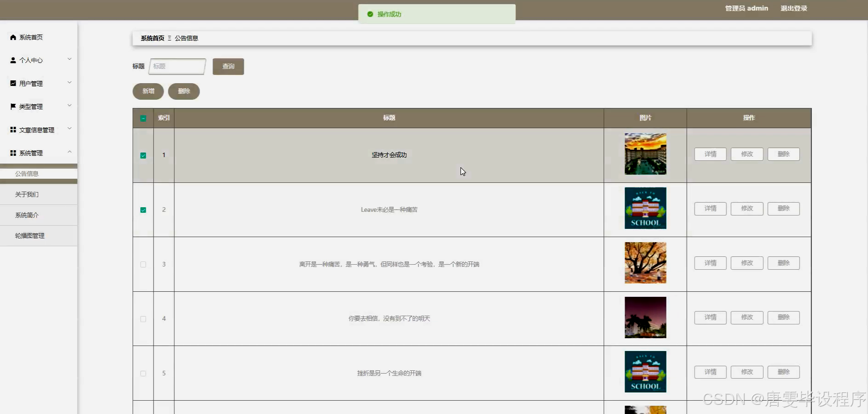Click 修改 for row 2 Leave未必是一种痛苦
The height and width of the screenshot is (414, 868).
(x=747, y=209)
